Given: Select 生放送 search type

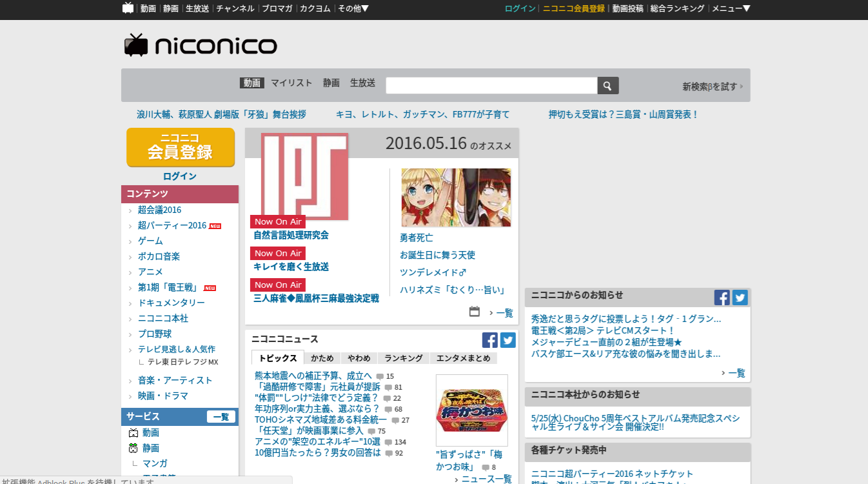Looking at the screenshot, I should [x=362, y=83].
